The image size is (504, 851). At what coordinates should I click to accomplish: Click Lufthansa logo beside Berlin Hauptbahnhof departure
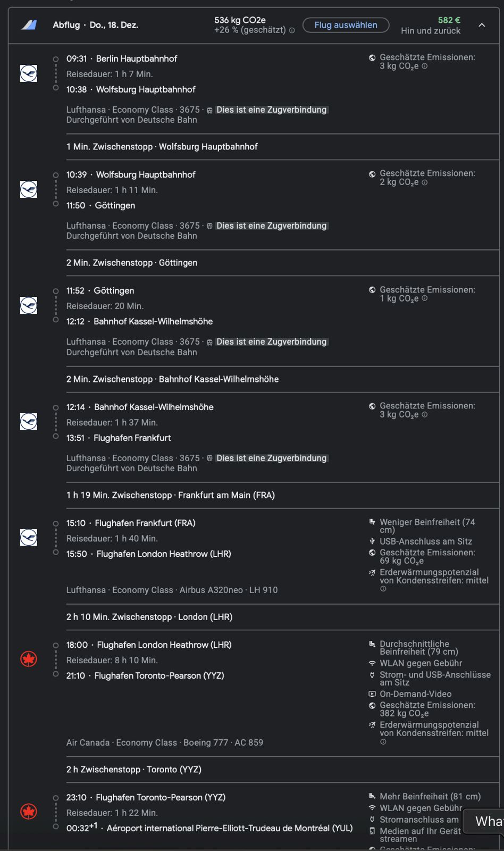pyautogui.click(x=29, y=73)
